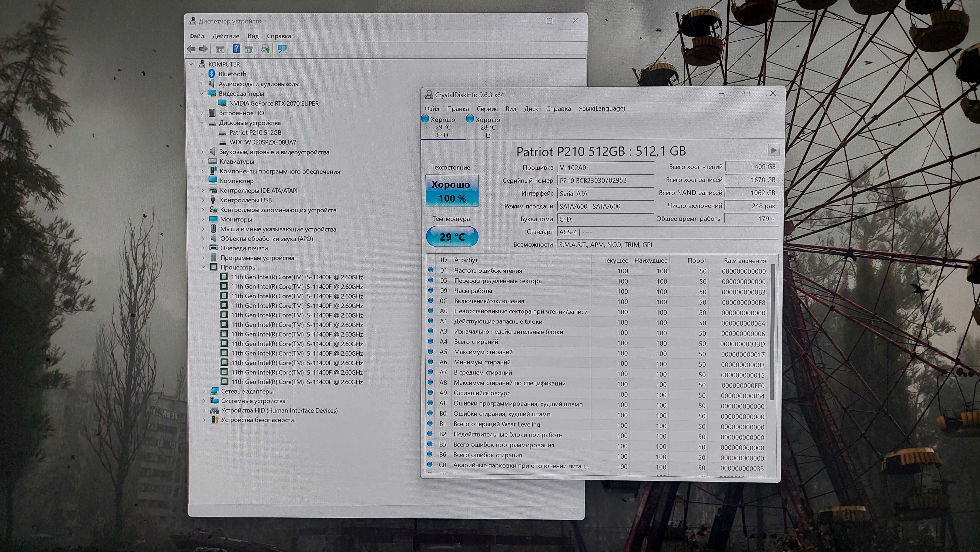Viewport: 980px width, 552px height.
Task: Select the E: disk status indicator Хорошо 28 °C
Action: coord(488,127)
